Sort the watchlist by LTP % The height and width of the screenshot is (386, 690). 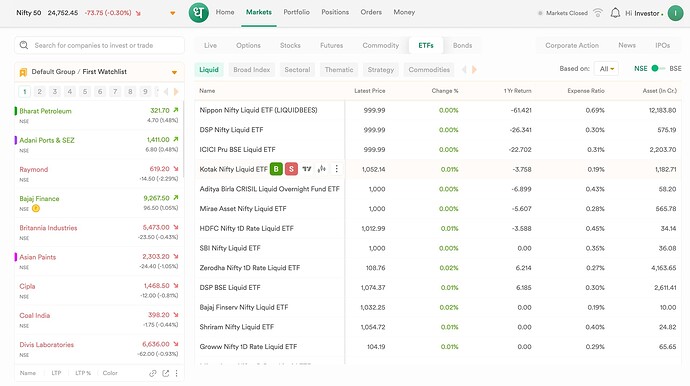83,373
